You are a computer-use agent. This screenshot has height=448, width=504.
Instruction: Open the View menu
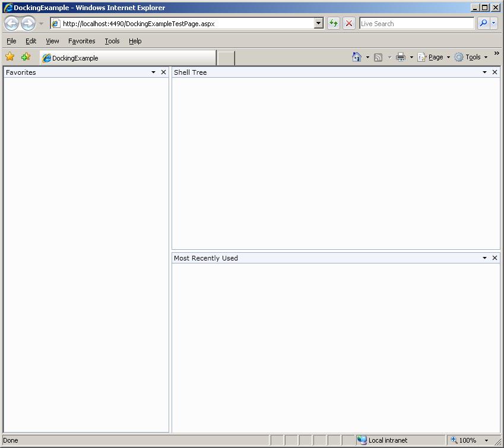[x=52, y=41]
